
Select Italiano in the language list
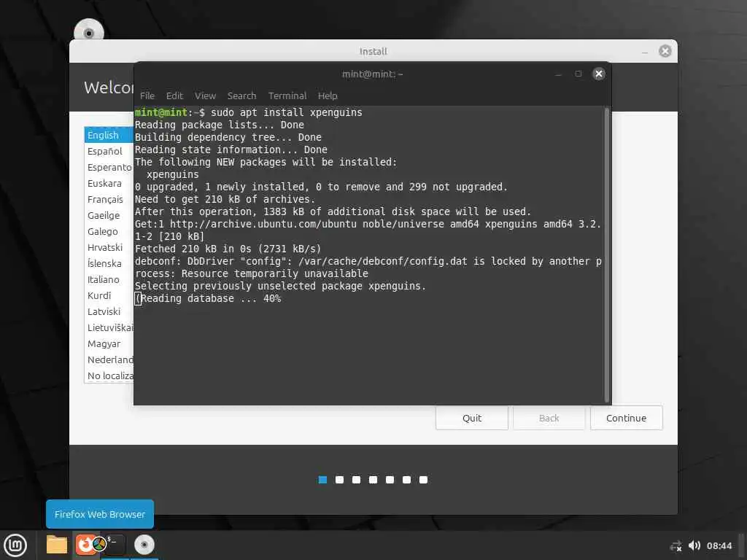point(109,279)
